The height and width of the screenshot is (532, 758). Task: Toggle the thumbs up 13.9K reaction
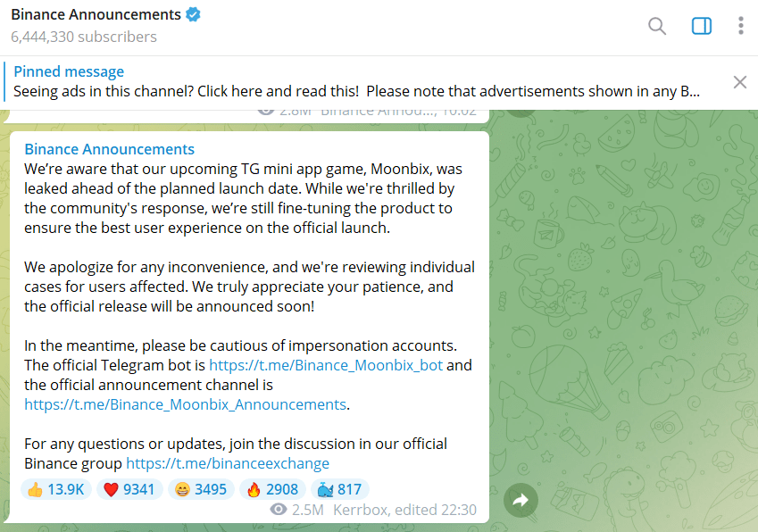click(55, 489)
